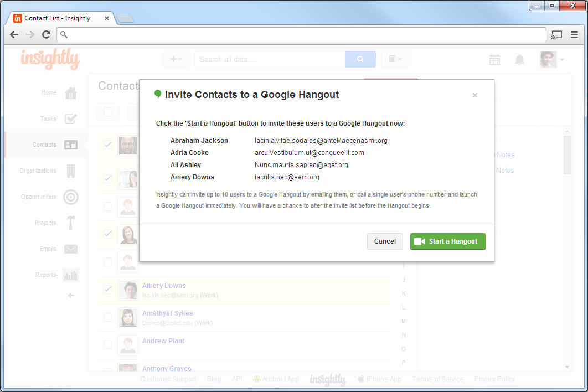
Task: Reload the page with refresh icon
Action: 46,35
